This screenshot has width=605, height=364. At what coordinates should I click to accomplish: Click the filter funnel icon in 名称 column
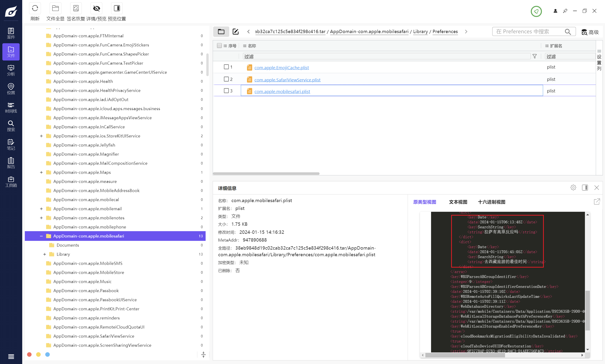(535, 56)
